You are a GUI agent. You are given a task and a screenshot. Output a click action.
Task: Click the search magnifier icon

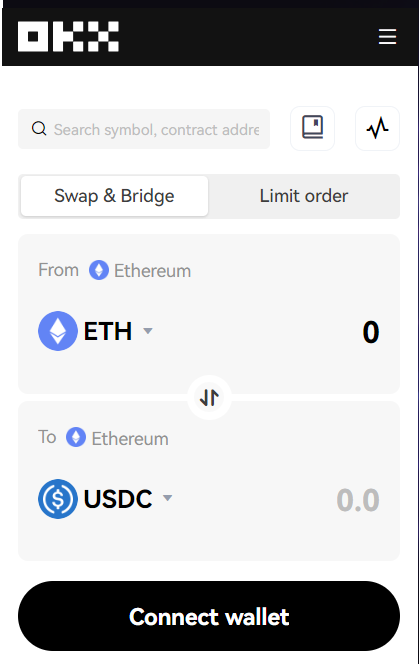pyautogui.click(x=39, y=129)
